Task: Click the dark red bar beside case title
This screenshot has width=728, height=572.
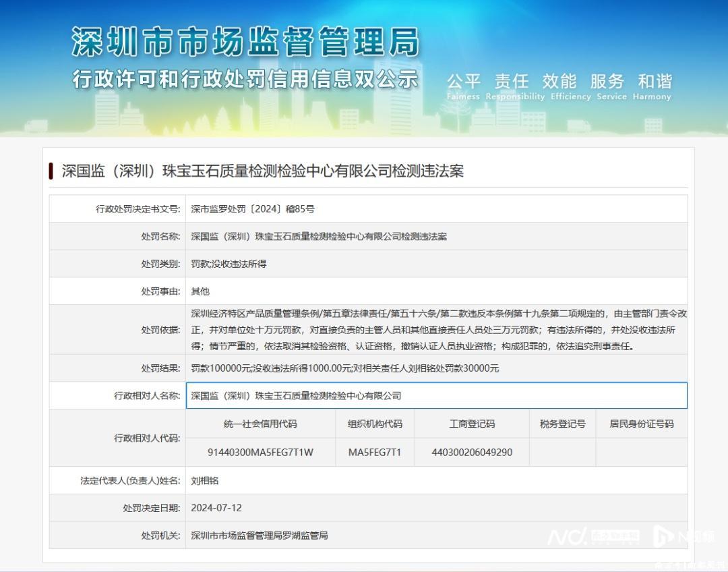Action: point(51,171)
